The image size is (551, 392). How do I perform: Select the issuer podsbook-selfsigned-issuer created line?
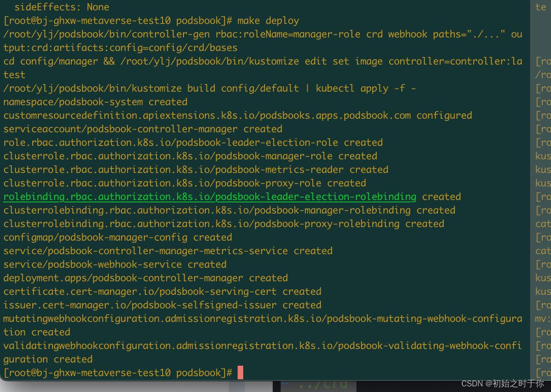point(162,305)
